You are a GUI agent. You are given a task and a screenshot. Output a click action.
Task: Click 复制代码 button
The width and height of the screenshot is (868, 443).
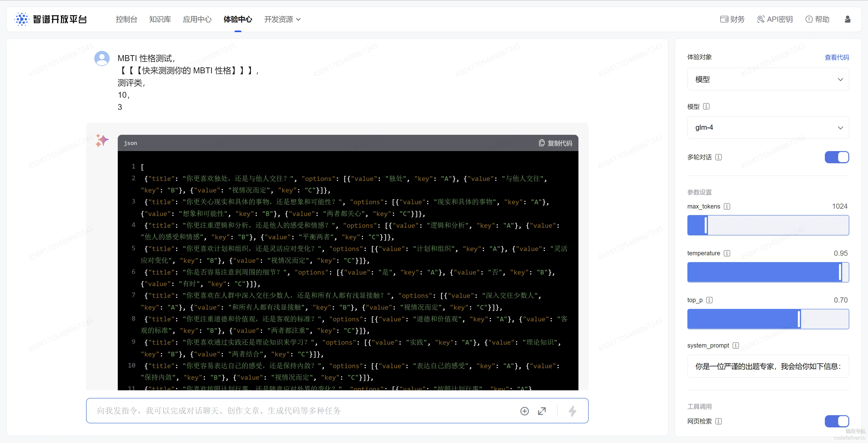point(555,143)
